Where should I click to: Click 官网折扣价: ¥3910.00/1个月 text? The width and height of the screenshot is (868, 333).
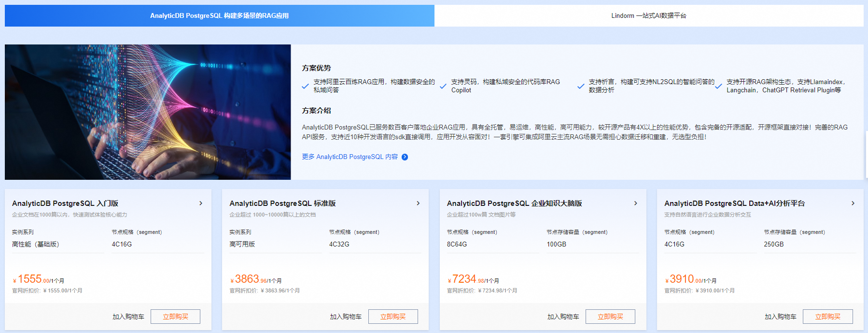(x=700, y=290)
